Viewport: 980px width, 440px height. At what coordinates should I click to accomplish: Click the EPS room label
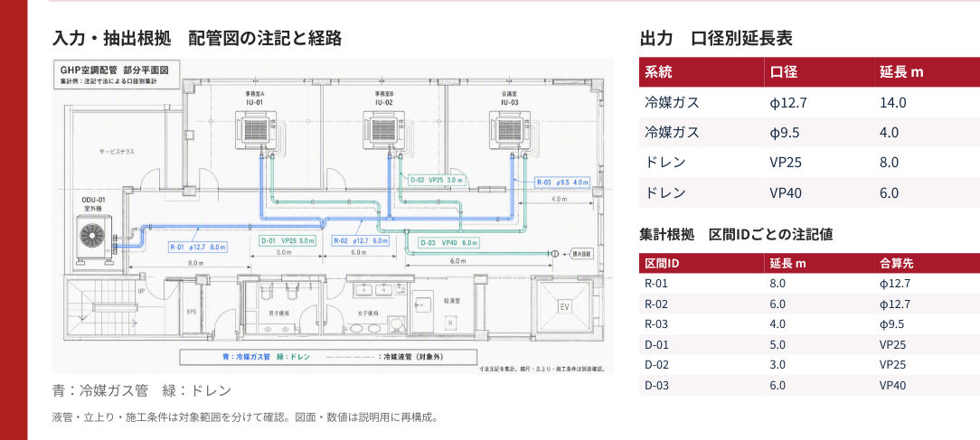click(192, 311)
